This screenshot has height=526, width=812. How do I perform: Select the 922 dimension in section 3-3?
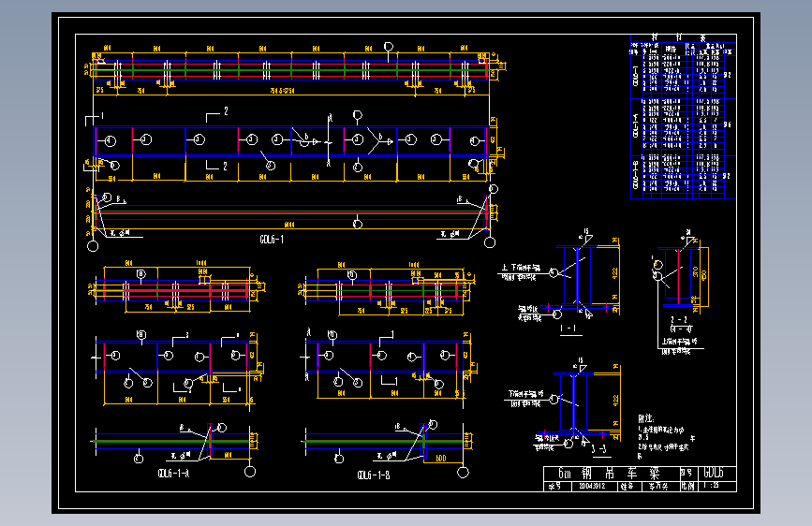615,401
